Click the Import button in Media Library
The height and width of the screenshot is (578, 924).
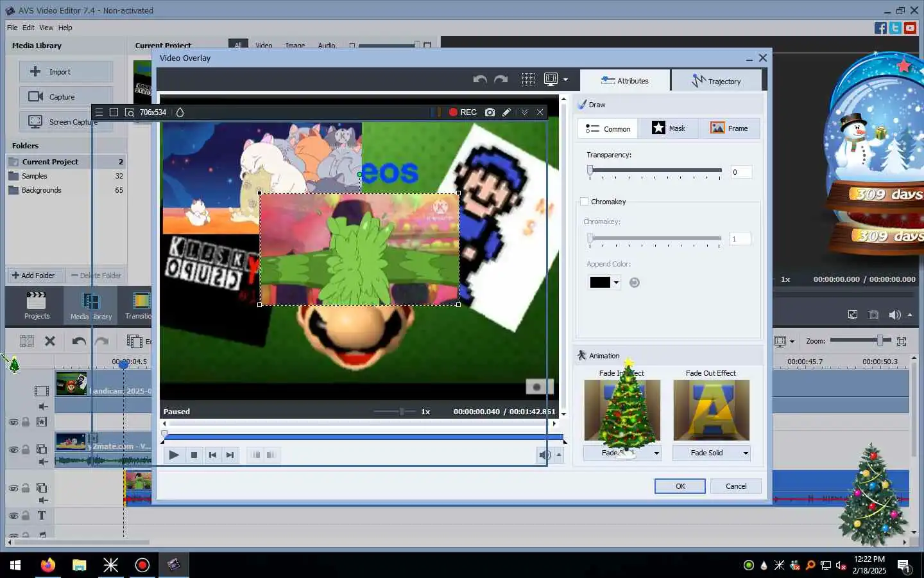[x=66, y=71]
